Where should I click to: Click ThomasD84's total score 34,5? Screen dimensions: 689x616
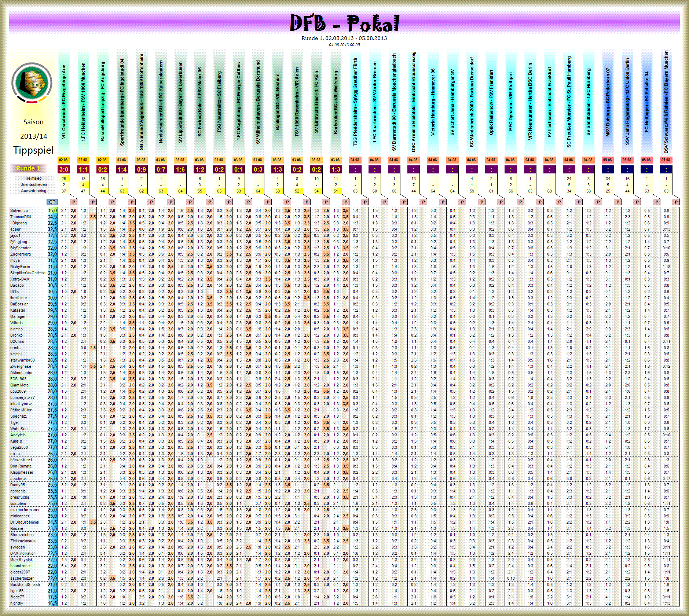(x=52, y=217)
